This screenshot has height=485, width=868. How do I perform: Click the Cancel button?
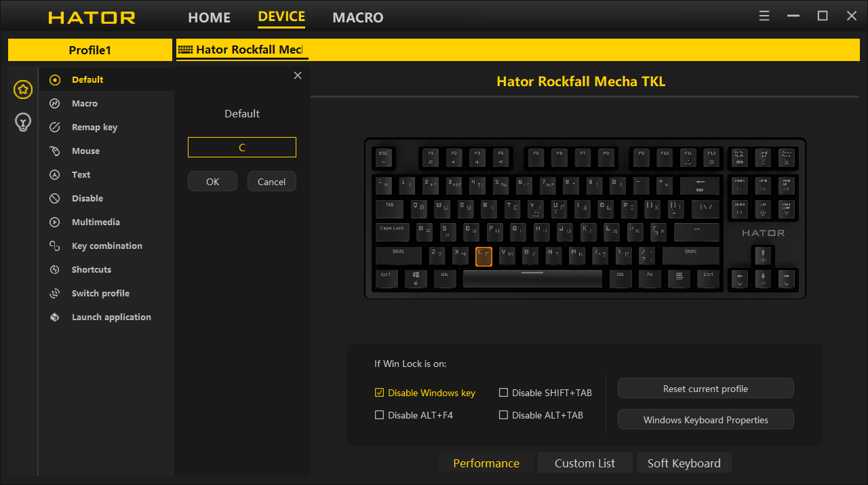pos(271,182)
